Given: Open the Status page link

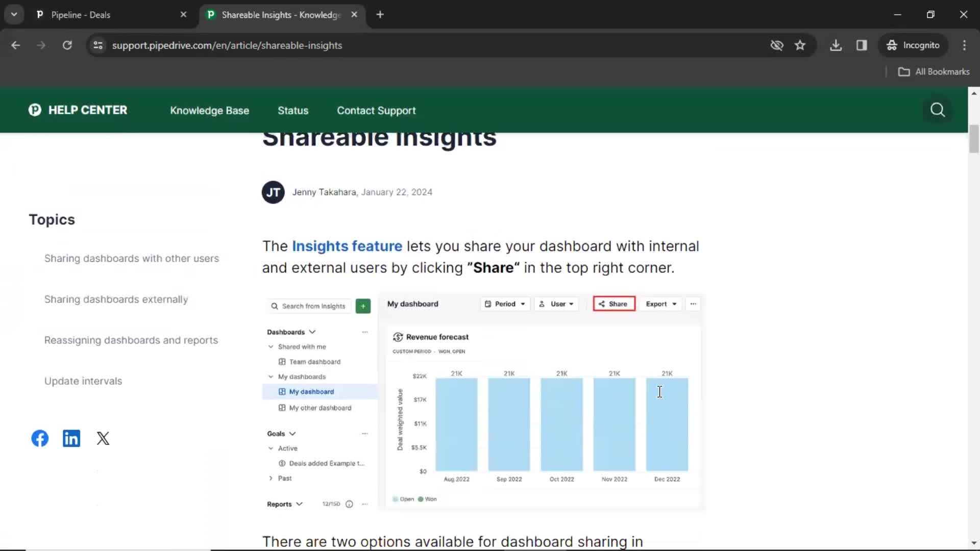Looking at the screenshot, I should (x=293, y=110).
